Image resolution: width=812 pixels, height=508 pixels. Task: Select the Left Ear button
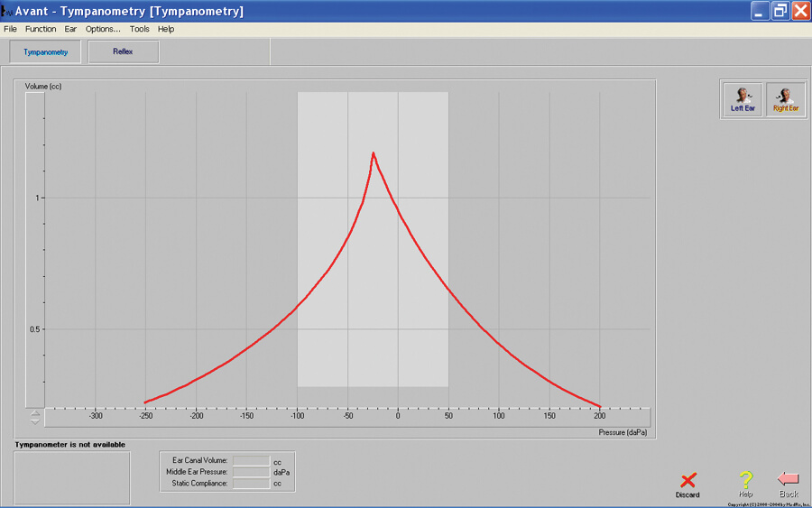pyautogui.click(x=743, y=98)
